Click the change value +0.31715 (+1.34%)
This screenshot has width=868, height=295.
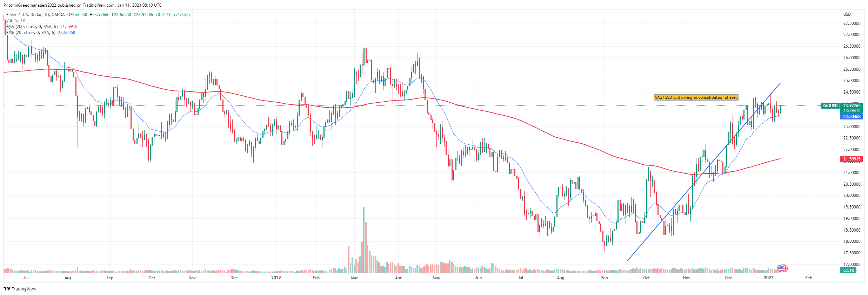point(173,15)
